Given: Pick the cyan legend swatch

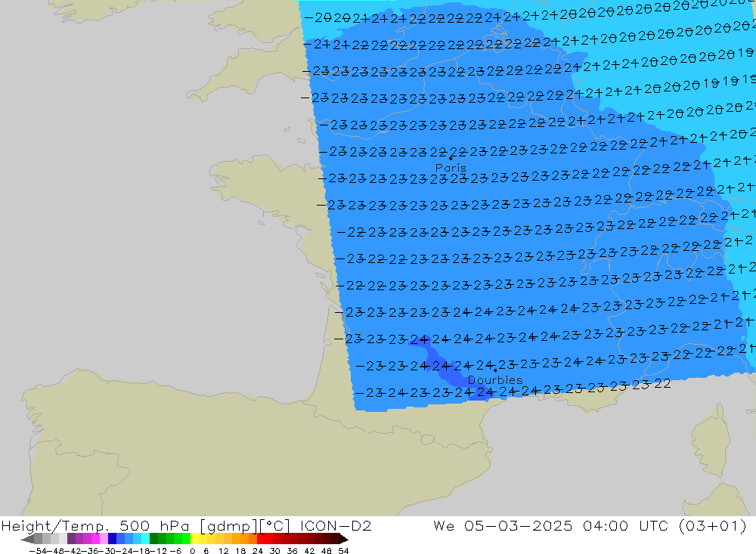Looking at the screenshot, I should pyautogui.click(x=145, y=539).
